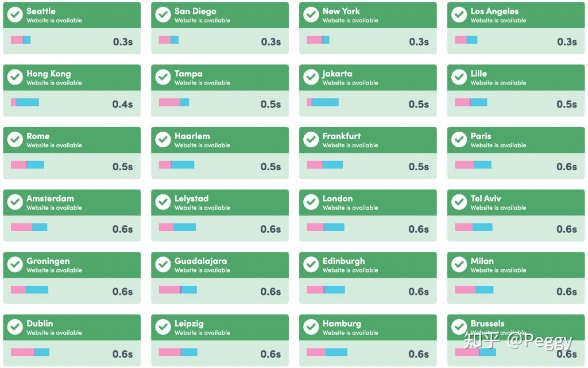Select the Frankfurt location card header
The height and width of the screenshot is (368, 588).
(367, 140)
